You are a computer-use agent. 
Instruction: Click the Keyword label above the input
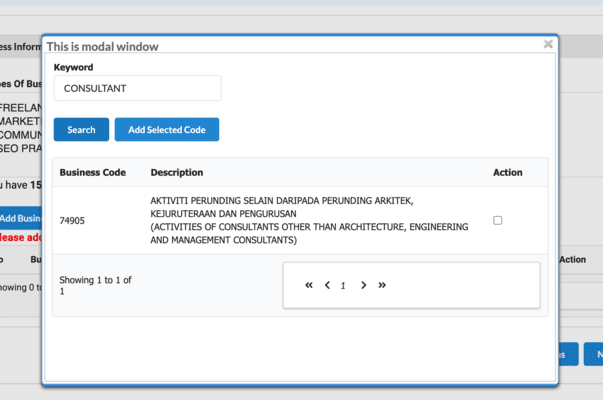click(x=73, y=67)
